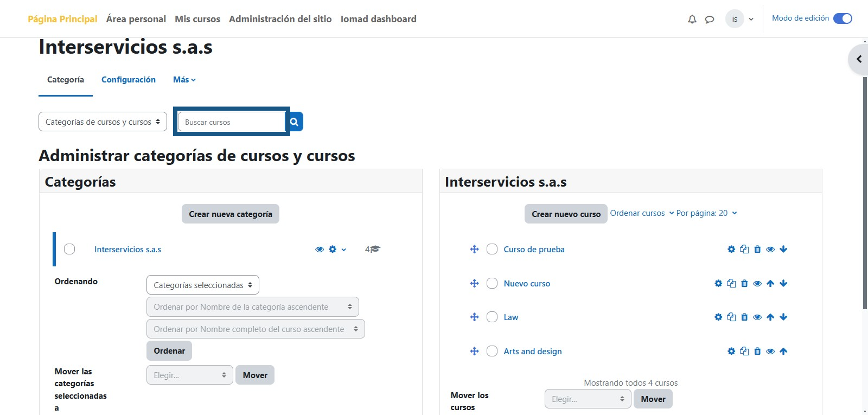Move Arts and design course up
The image size is (868, 415).
[x=783, y=352]
